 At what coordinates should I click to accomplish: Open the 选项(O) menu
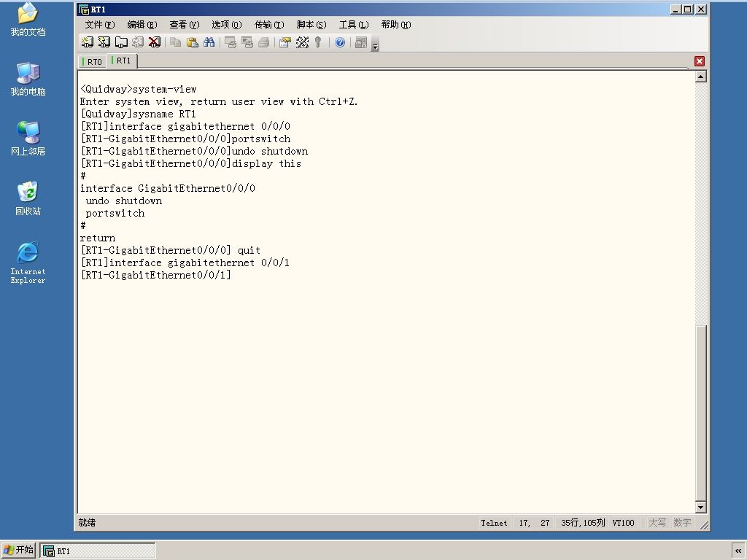pos(227,25)
